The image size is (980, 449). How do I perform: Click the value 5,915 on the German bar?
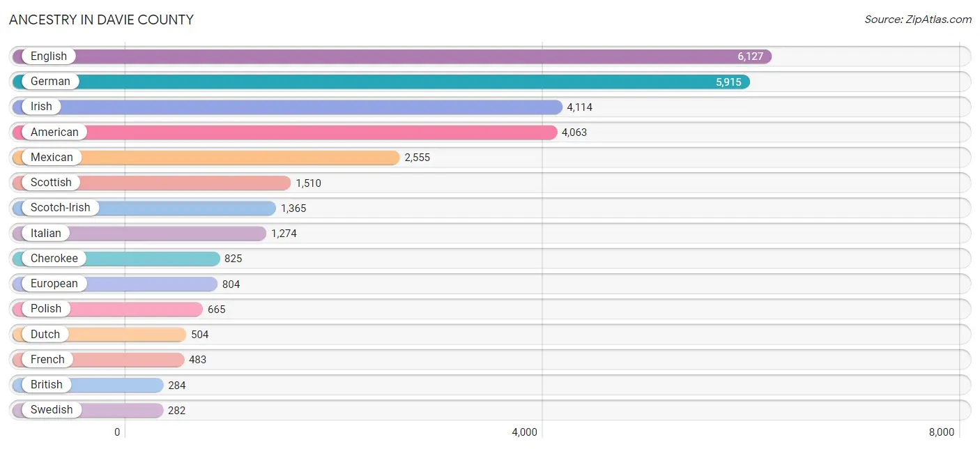pos(728,82)
